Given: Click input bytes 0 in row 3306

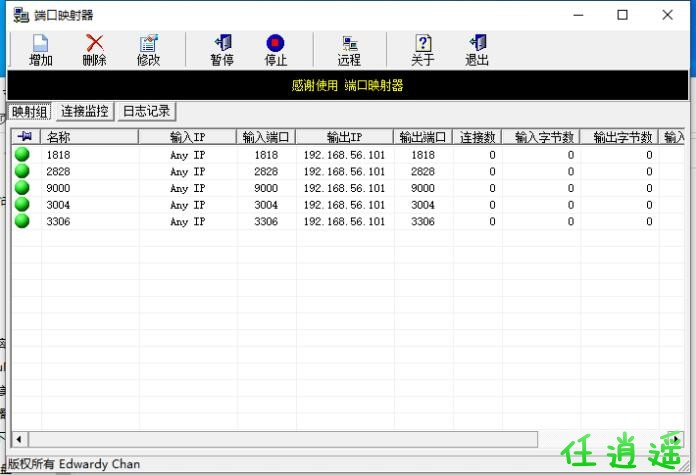Looking at the screenshot, I should [x=571, y=222].
